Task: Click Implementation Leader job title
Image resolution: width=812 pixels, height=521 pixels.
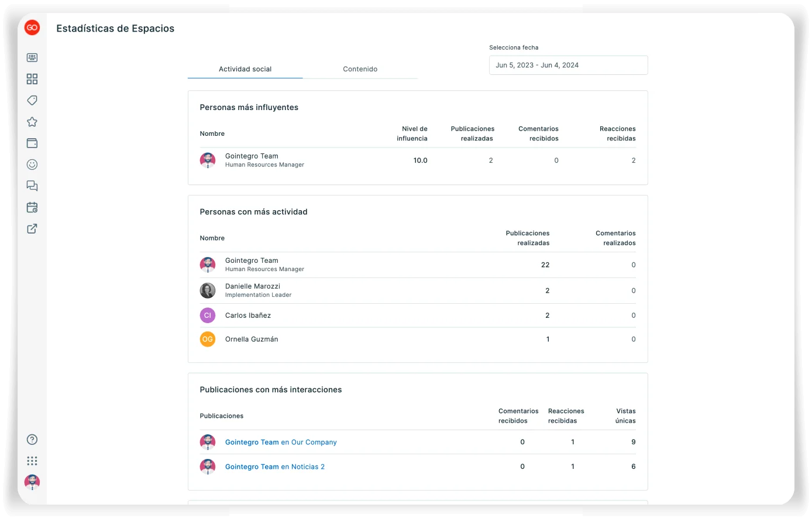Action: pyautogui.click(x=258, y=295)
